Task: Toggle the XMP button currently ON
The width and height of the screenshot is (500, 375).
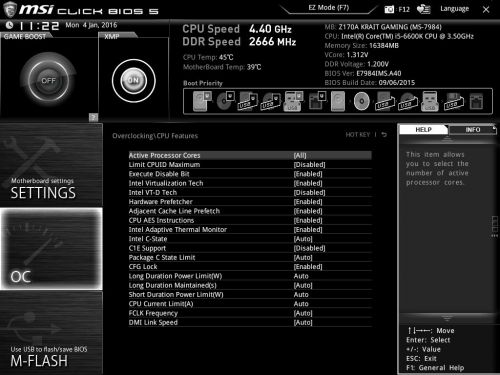Action: 134,80
